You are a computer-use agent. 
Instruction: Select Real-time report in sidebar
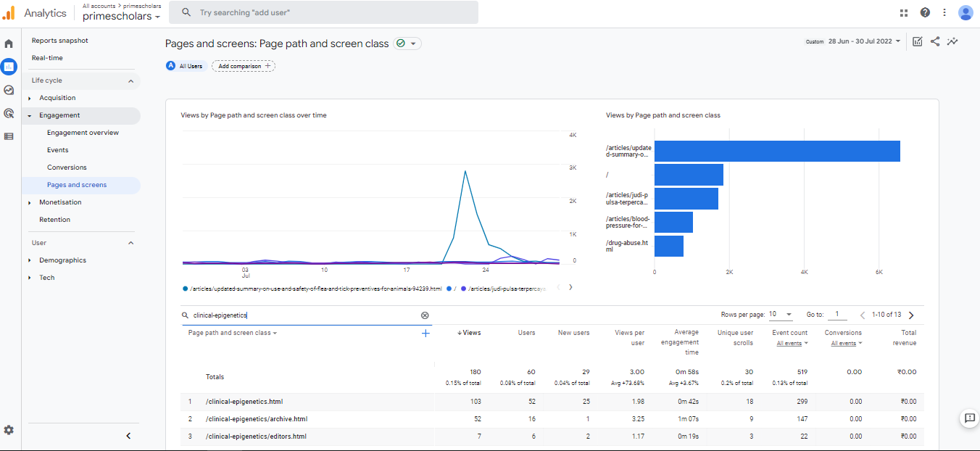click(47, 58)
